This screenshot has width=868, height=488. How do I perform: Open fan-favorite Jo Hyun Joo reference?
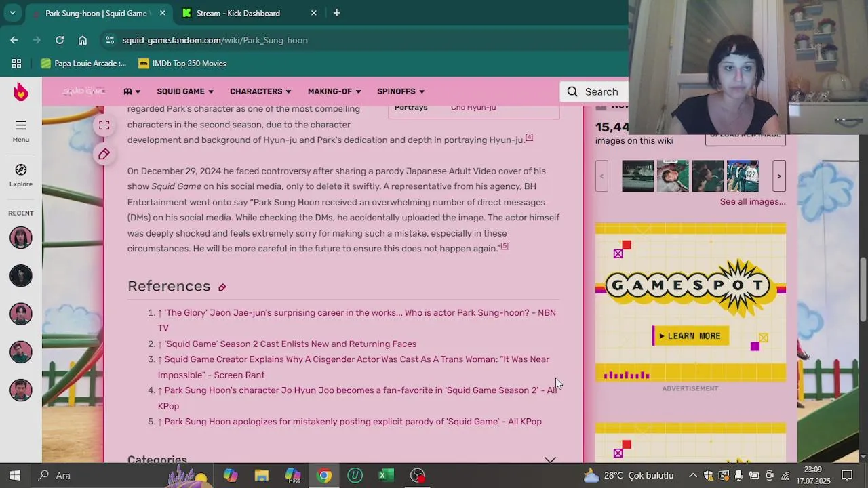(357, 398)
